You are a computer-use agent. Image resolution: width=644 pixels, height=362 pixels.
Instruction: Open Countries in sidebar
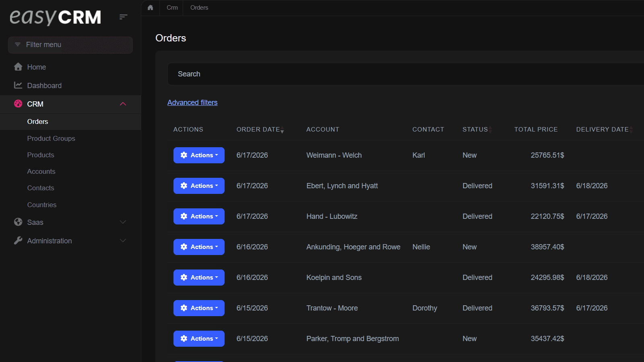tap(42, 205)
